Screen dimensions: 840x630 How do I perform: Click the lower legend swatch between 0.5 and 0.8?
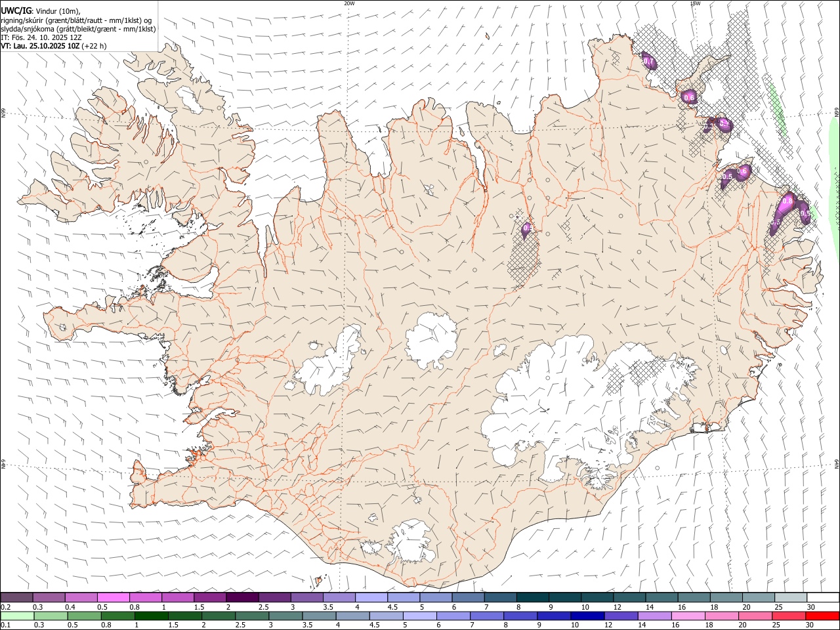tap(84, 616)
